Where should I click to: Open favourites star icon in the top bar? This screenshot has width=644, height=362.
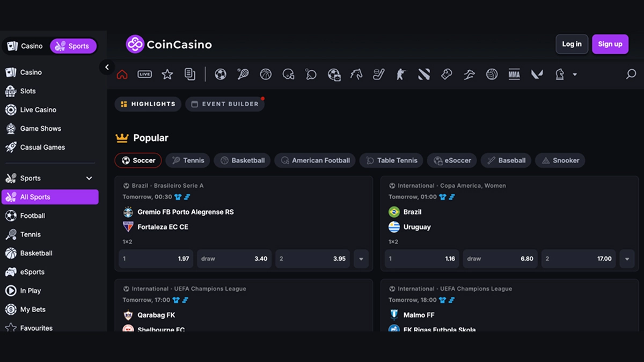click(167, 75)
